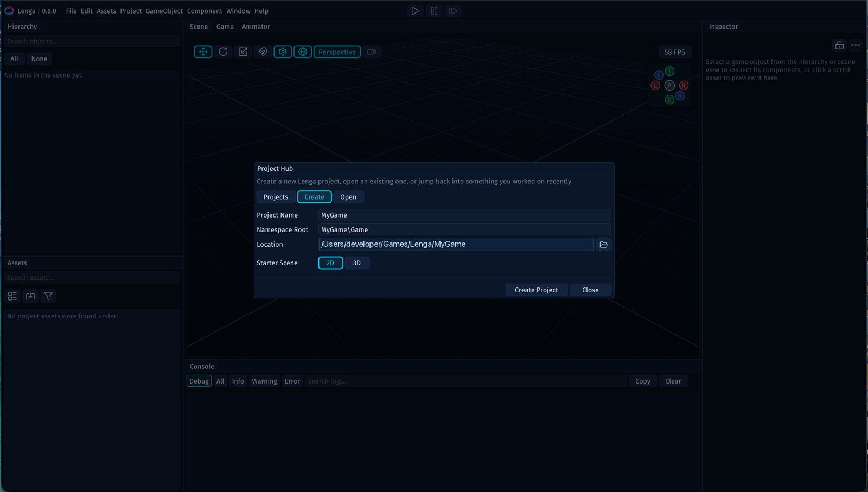Viewport: 868px width, 492px height.
Task: Select the Create tab in Project Hub
Action: click(x=315, y=197)
